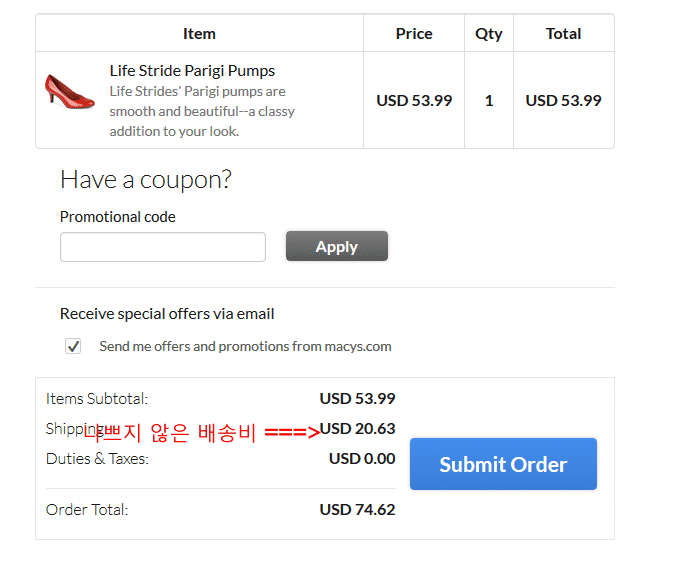Image resolution: width=687 pixels, height=583 pixels.
Task: Uncheck the macys.com offers checkbox
Action: tap(73, 346)
